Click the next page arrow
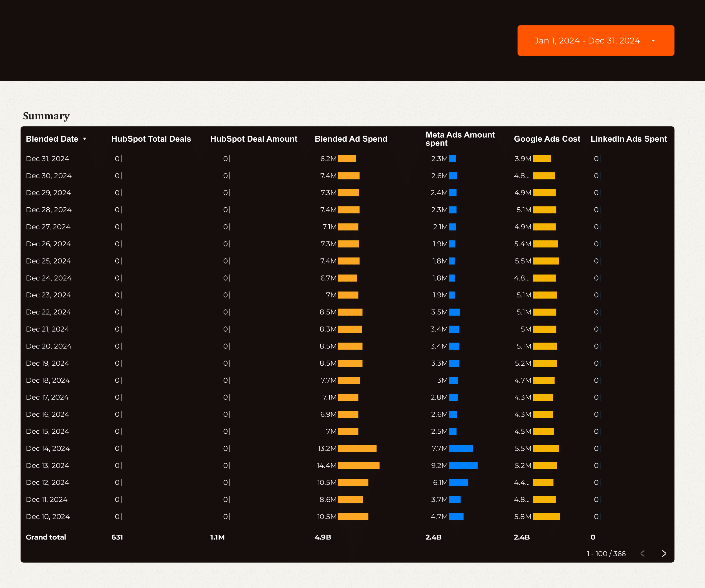 pyautogui.click(x=664, y=553)
